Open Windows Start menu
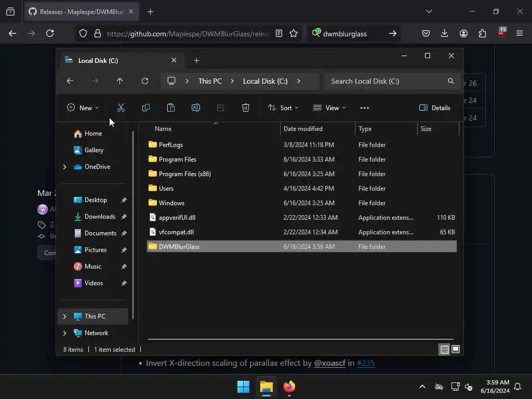The width and height of the screenshot is (532, 399). (x=243, y=387)
